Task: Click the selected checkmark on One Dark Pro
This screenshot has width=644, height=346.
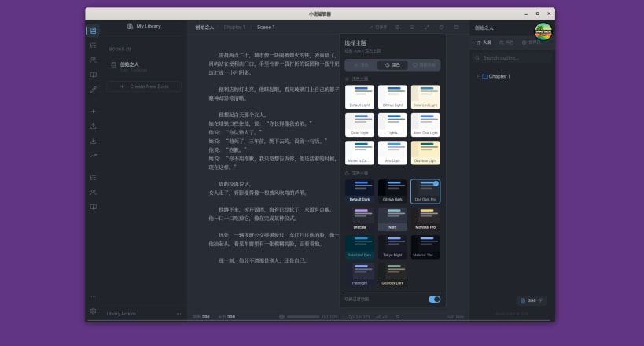Action: coord(436,184)
